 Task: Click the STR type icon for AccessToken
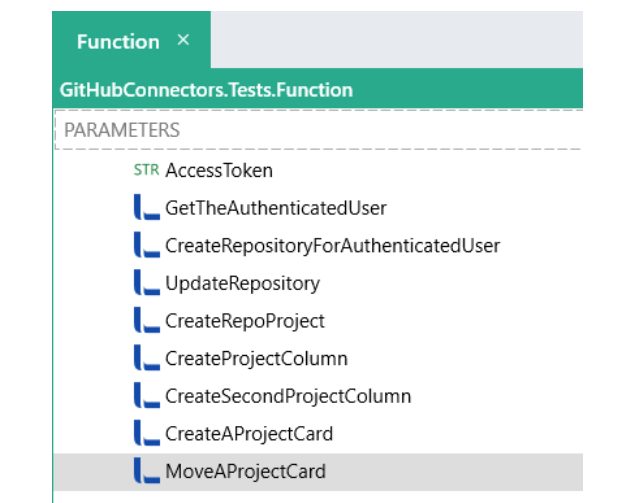(146, 170)
